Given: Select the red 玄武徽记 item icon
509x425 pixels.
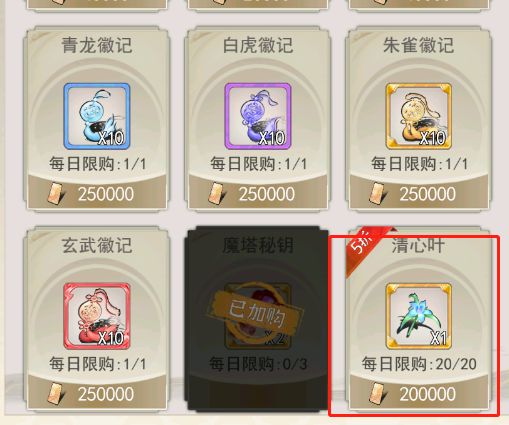Looking at the screenshot, I should [97, 316].
